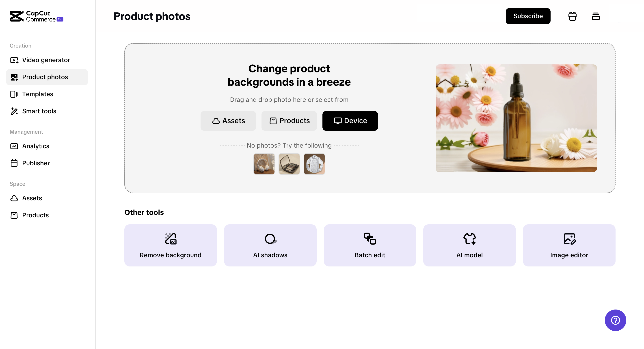This screenshot has width=644, height=349.
Task: Click the headphones sample product thumbnail
Action: click(264, 164)
